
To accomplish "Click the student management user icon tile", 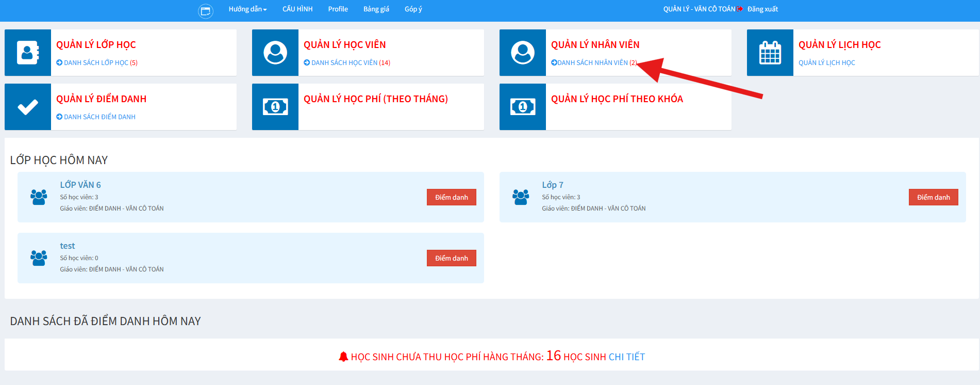I will tap(275, 53).
